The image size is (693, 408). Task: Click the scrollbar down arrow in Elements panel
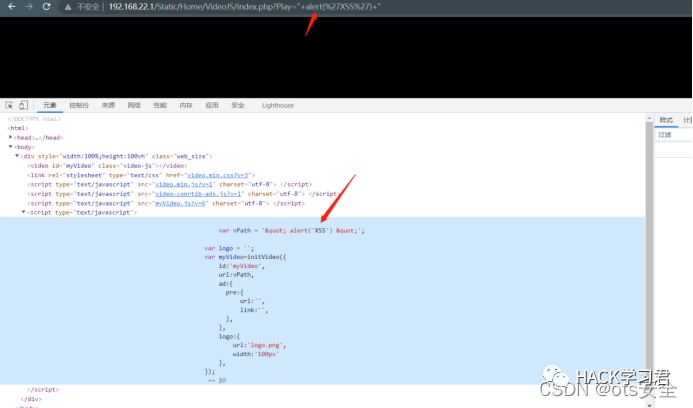point(649,404)
